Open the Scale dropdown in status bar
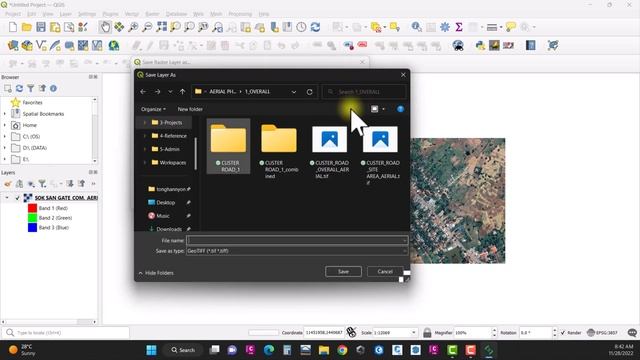This screenshot has width=640, height=360. [x=413, y=333]
